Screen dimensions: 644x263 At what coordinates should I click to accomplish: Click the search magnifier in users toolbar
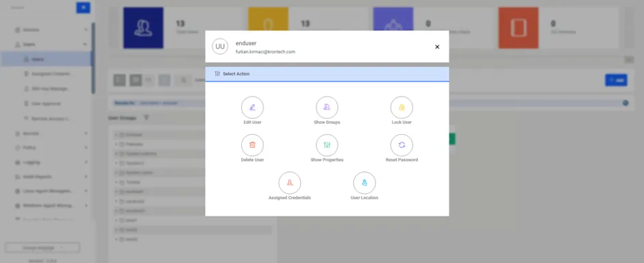coord(183,80)
